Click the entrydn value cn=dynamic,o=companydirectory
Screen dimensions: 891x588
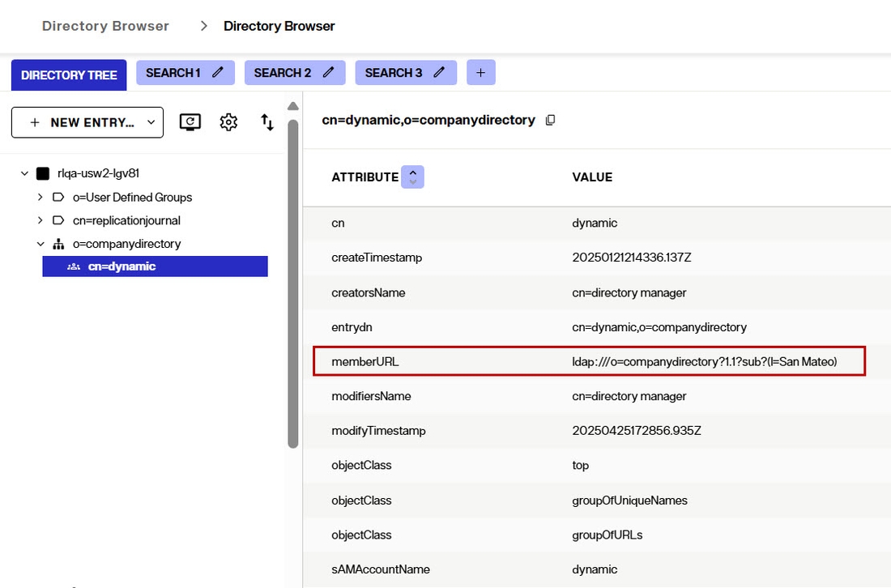[x=659, y=327]
